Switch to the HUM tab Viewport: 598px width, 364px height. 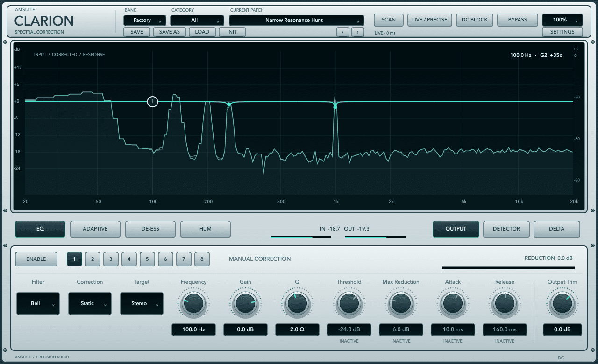206,229
